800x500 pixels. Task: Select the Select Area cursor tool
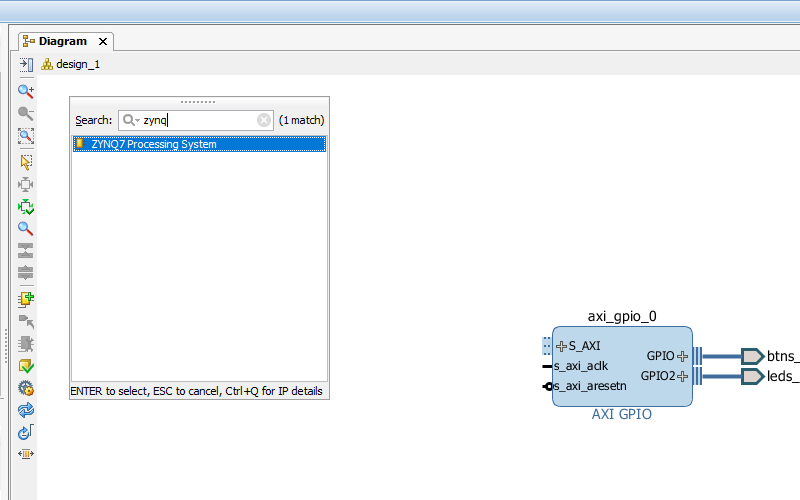pyautogui.click(x=26, y=162)
